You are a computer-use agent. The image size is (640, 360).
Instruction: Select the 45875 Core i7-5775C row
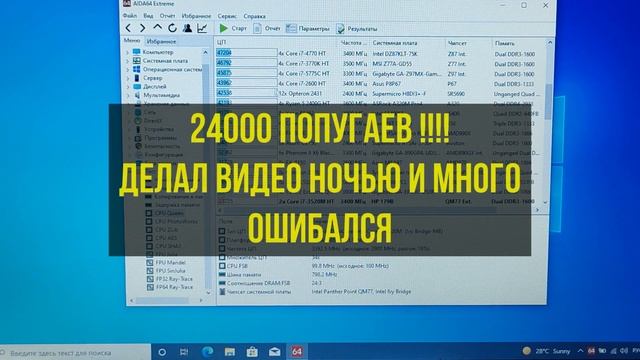pyautogui.click(x=380, y=73)
